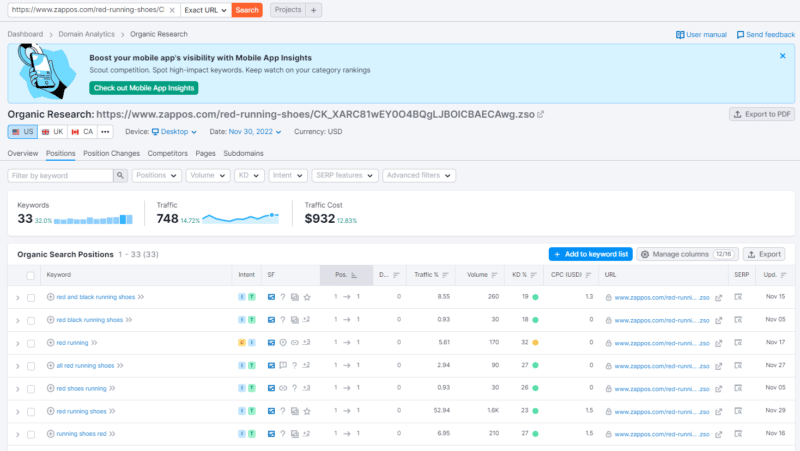Select the US database
This screenshot has width=800, height=451.
tap(22, 132)
